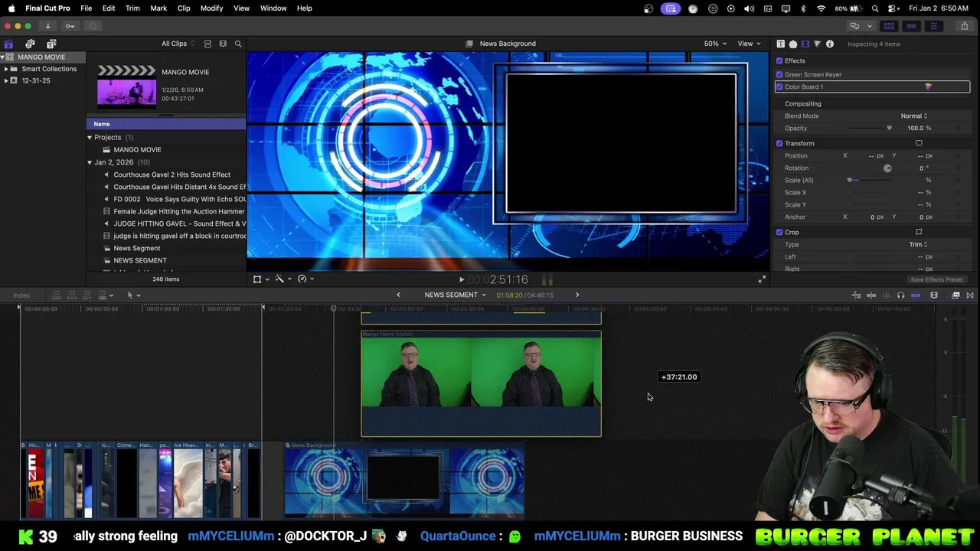Open the keyword editor key button

[70, 26]
